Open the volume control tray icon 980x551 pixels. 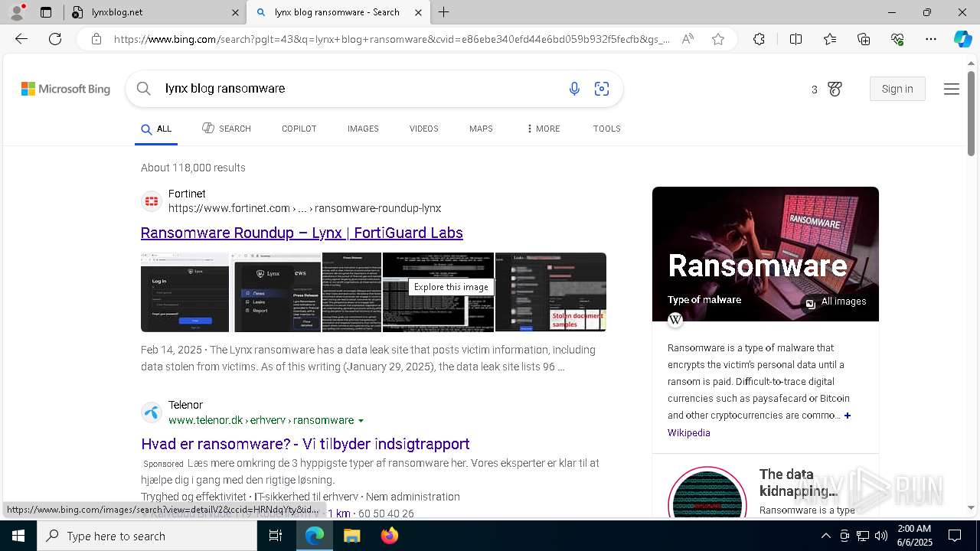881,536
